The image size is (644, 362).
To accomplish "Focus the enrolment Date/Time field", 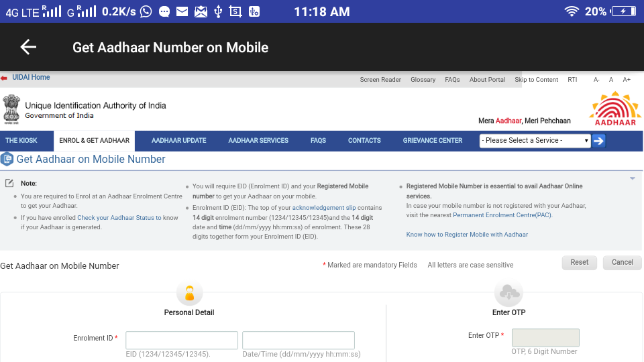I will pos(298,341).
